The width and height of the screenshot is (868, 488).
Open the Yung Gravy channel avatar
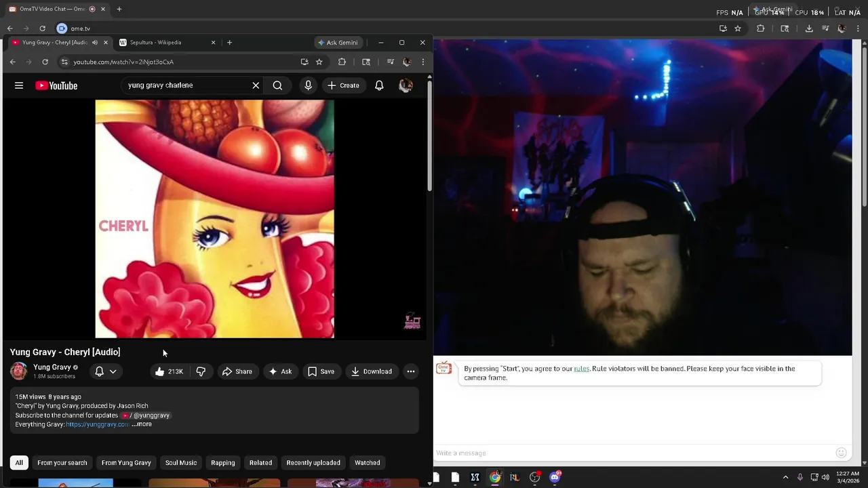pyautogui.click(x=19, y=371)
